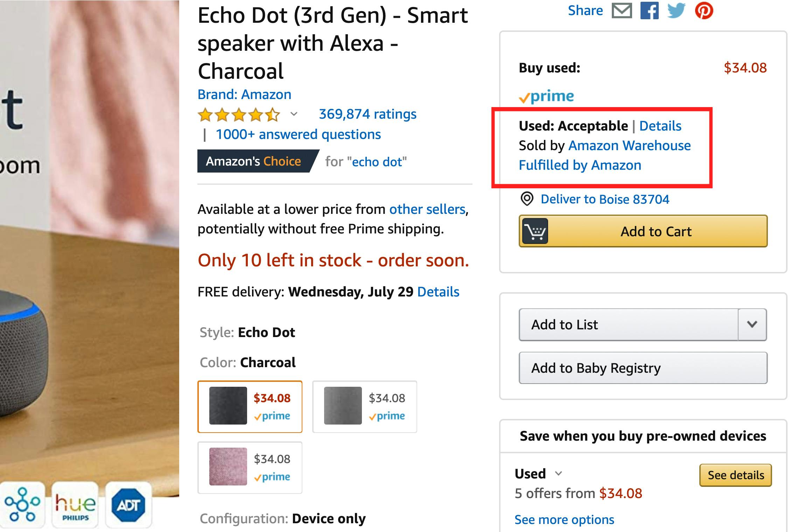This screenshot has height=532, width=798.
Task: Select the gray fabric color option
Action: tap(364, 406)
